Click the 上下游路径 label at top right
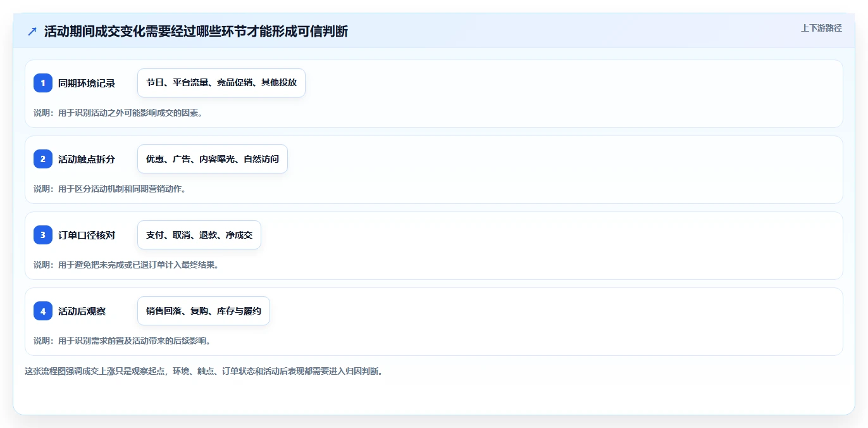This screenshot has height=428, width=868. coord(821,28)
